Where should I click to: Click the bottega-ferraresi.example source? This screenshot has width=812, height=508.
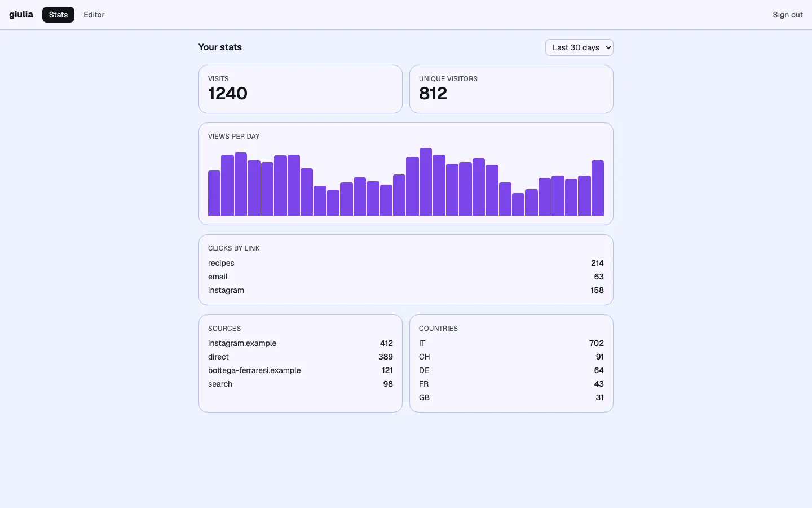254,370
